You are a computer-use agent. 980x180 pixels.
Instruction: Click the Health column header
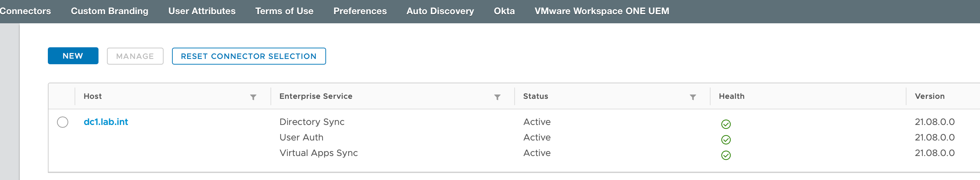pyautogui.click(x=731, y=96)
